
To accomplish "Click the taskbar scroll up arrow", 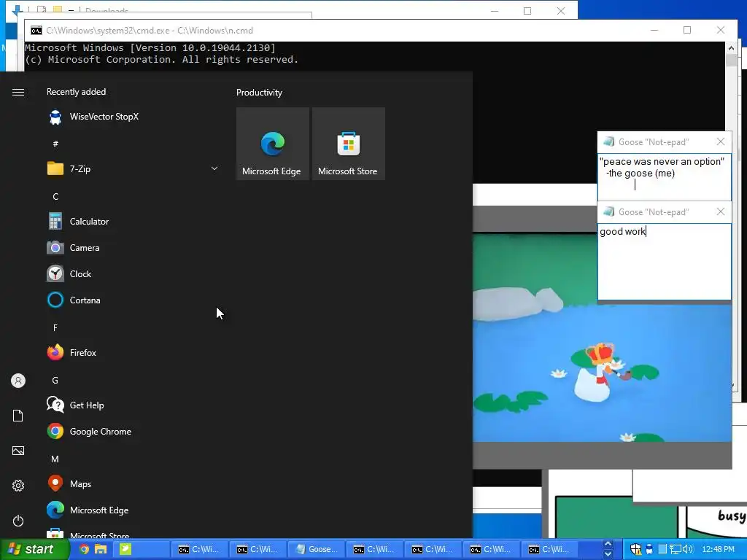I will point(608,544).
